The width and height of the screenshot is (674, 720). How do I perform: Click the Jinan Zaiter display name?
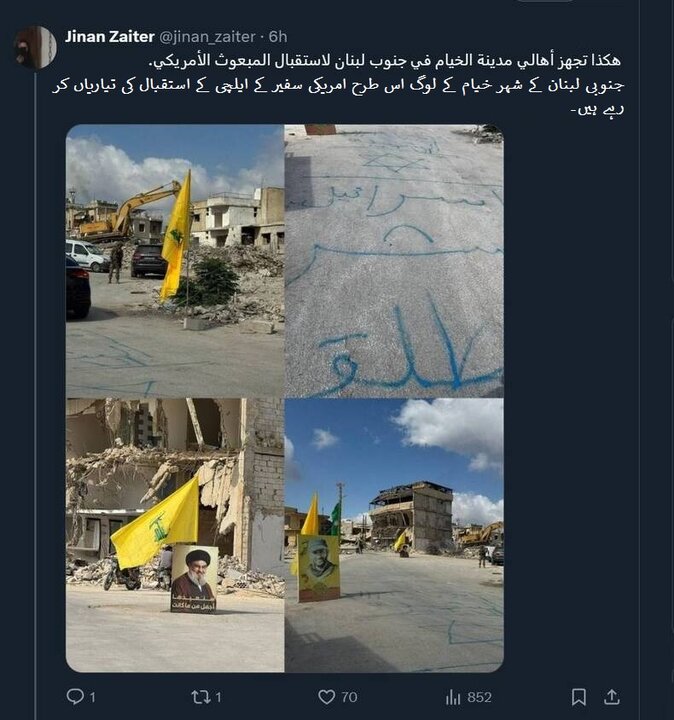coord(109,37)
